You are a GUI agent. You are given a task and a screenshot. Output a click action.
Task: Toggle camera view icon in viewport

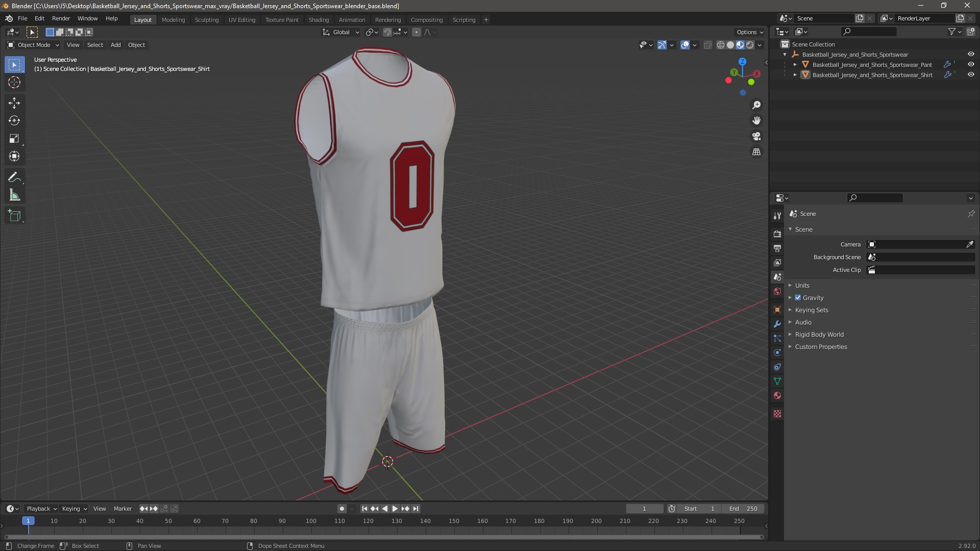[x=756, y=136]
